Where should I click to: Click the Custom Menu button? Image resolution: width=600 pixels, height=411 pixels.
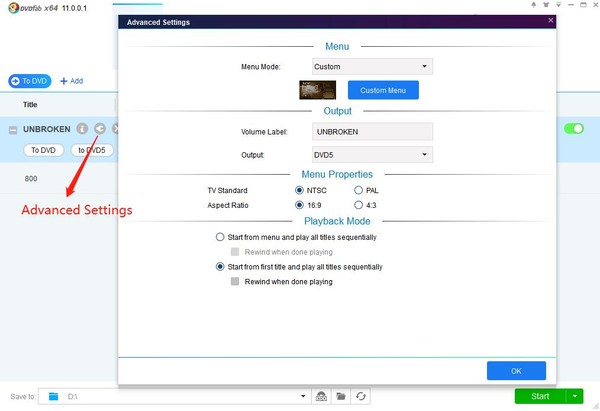(383, 90)
